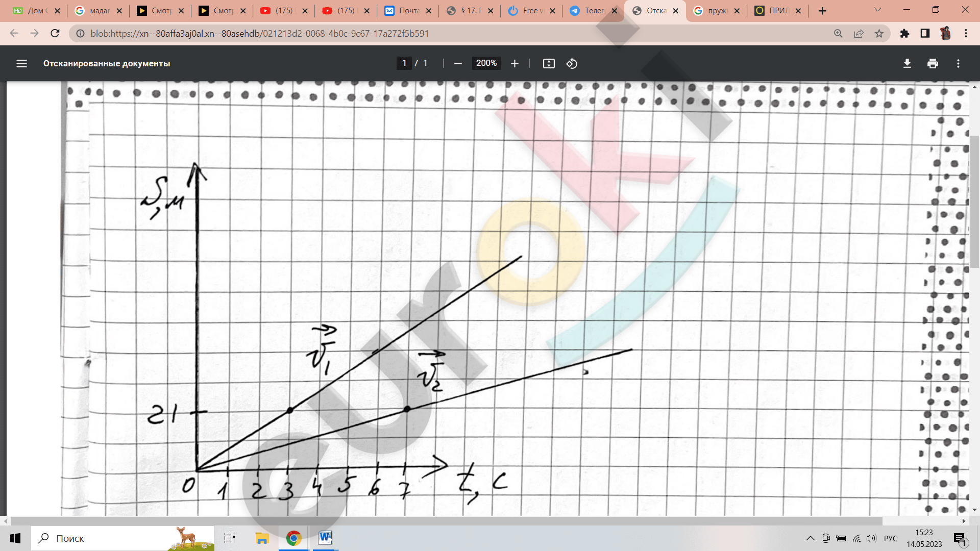Rotate the document counterclockwise
The width and height of the screenshot is (980, 551).
pyautogui.click(x=572, y=63)
